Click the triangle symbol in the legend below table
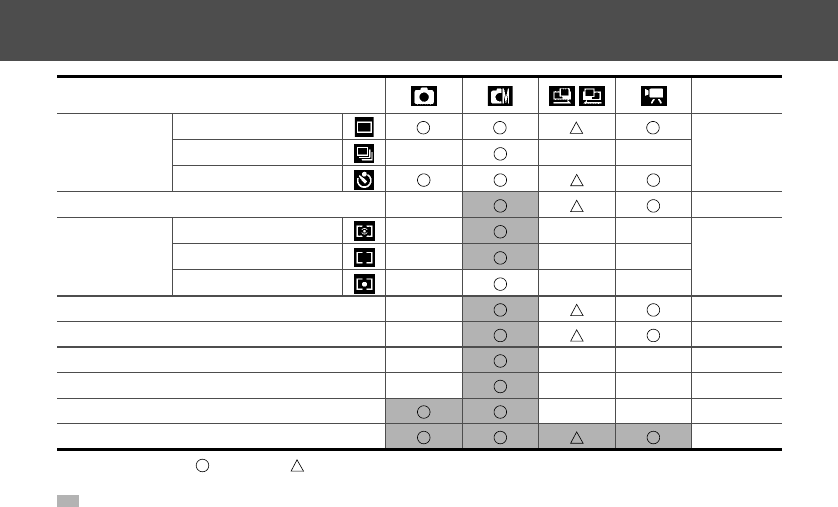 (x=296, y=465)
